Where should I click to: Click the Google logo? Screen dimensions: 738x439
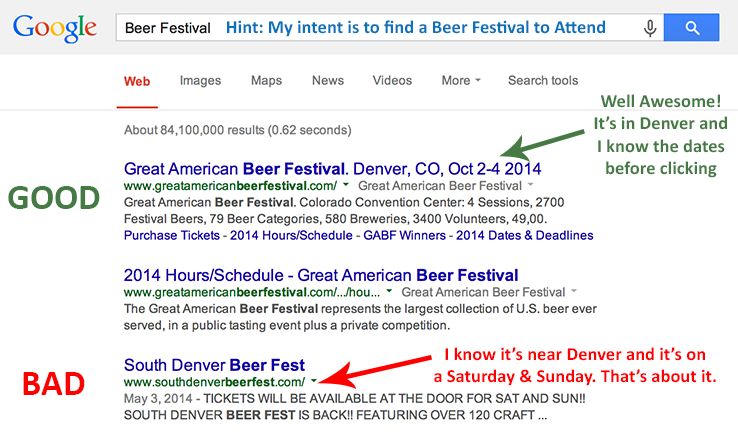point(55,29)
